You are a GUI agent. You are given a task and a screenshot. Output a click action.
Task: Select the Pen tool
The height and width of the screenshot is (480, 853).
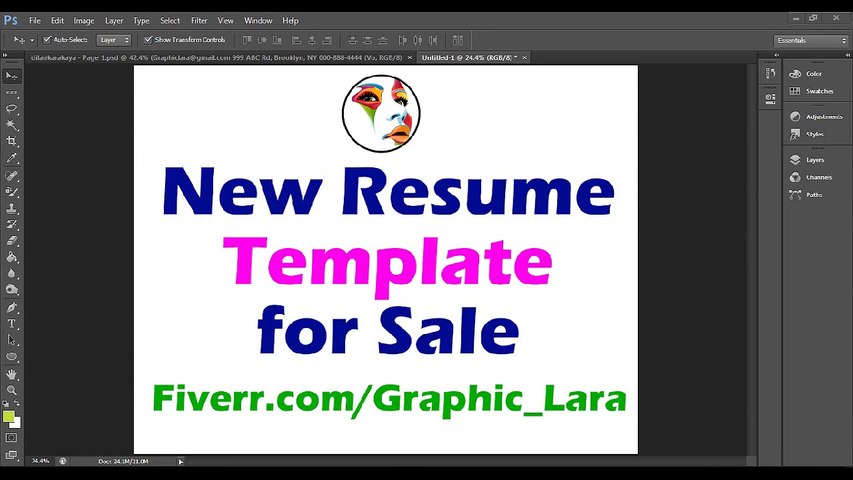click(11, 307)
